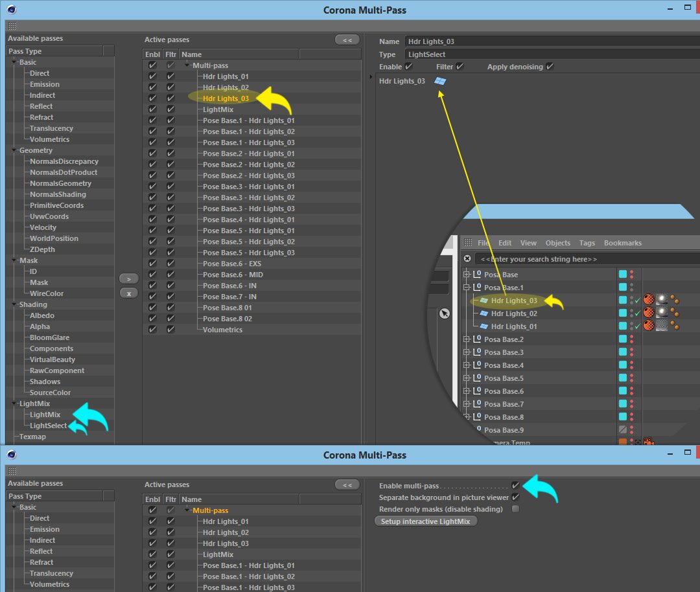Open the File menu in Object Manager
The width and height of the screenshot is (700, 592).
pyautogui.click(x=484, y=243)
